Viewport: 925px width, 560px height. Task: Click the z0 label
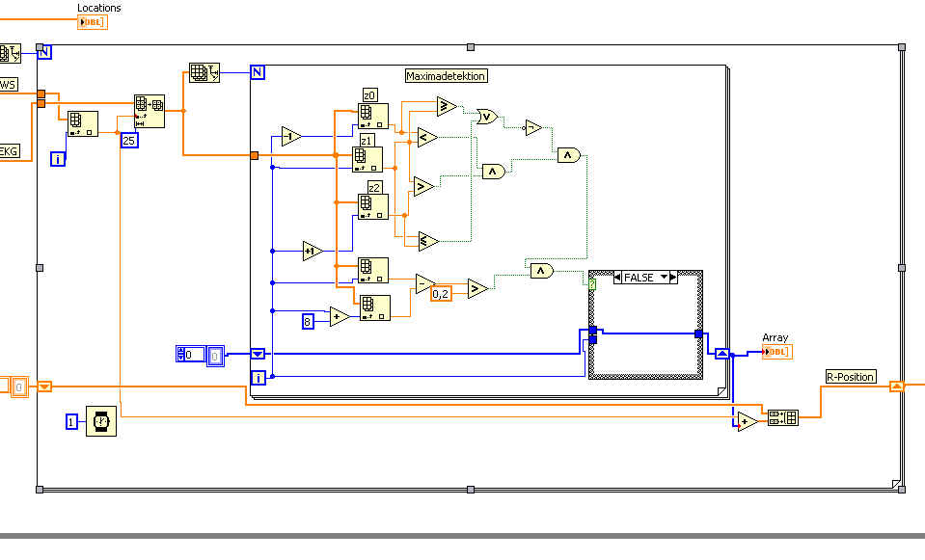(x=369, y=95)
